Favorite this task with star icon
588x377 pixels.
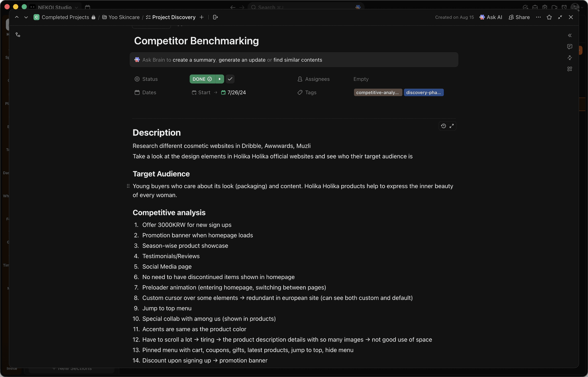(549, 17)
